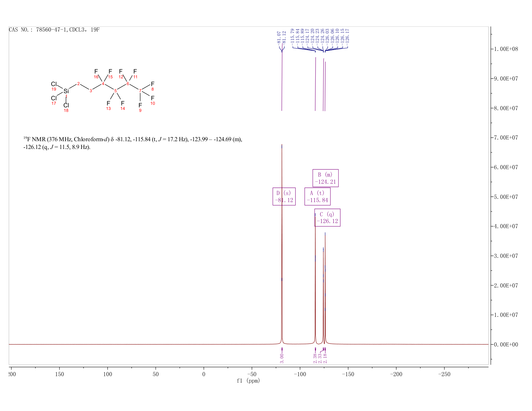Click the x-axis tick label 100

click(108, 374)
